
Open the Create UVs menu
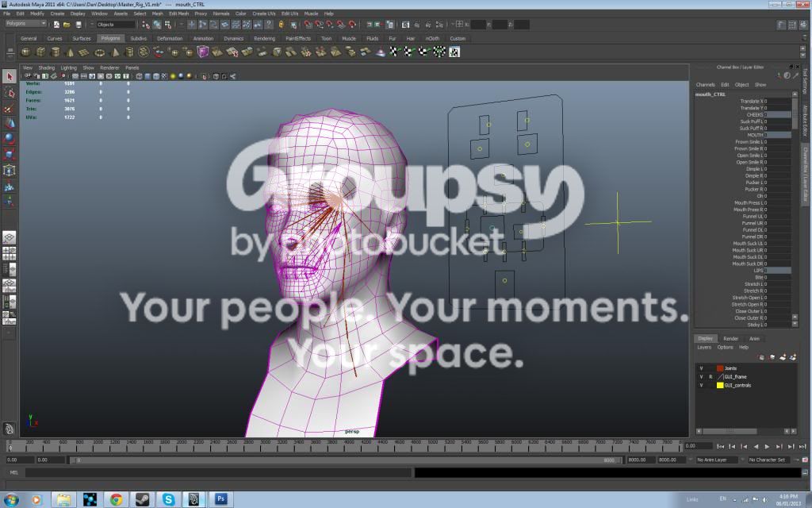(x=263, y=13)
